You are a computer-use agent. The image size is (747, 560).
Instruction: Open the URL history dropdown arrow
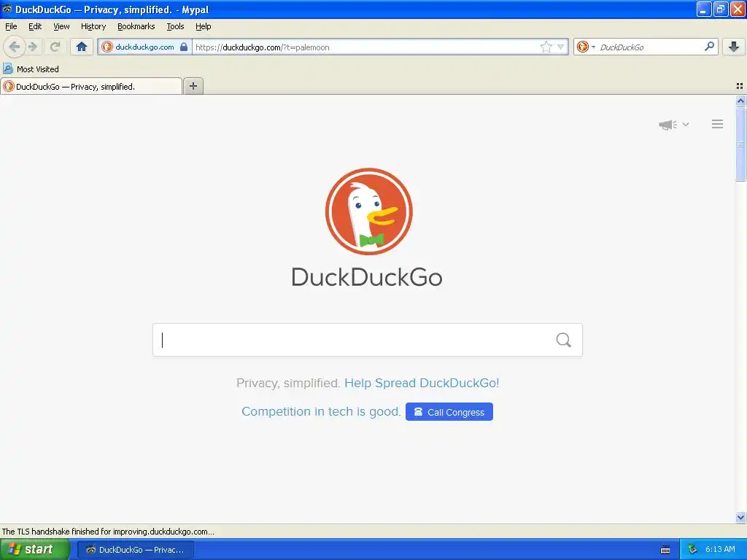pos(561,47)
